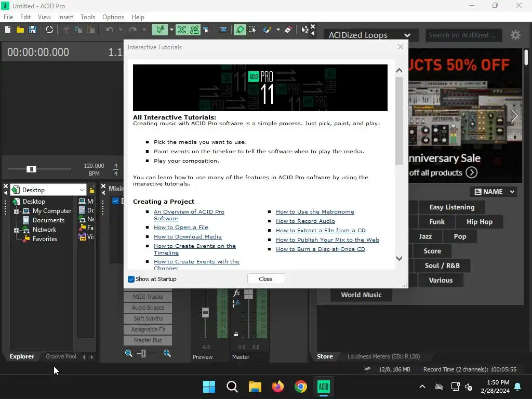The image size is (532, 399).
Task: Open the Insert menu
Action: click(x=65, y=17)
